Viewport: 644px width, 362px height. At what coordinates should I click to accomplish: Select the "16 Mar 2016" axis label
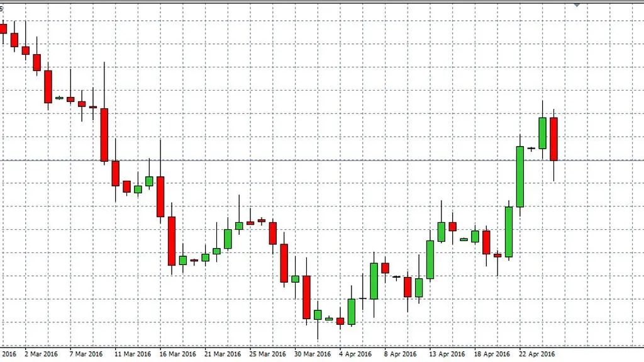pos(177,354)
